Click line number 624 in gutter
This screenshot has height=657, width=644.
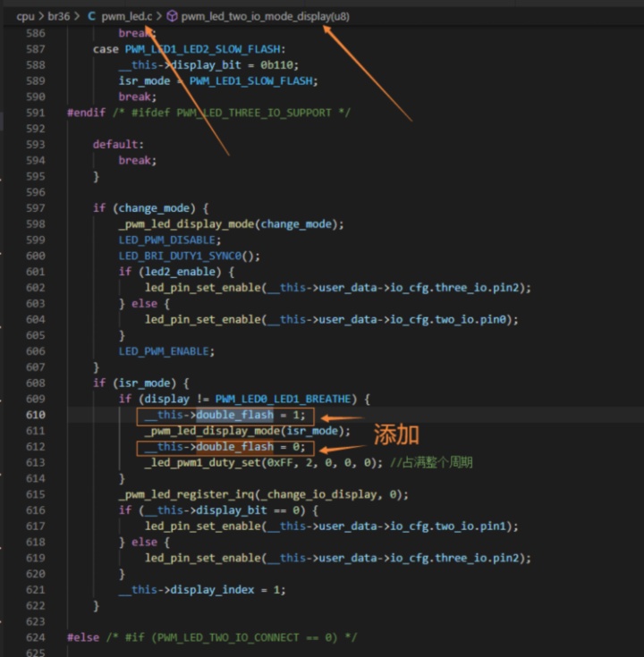pos(36,637)
